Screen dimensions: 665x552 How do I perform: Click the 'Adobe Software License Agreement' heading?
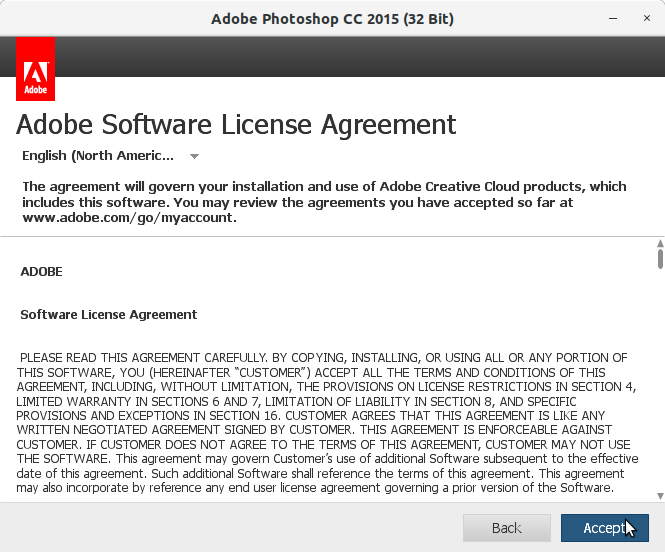click(x=236, y=125)
